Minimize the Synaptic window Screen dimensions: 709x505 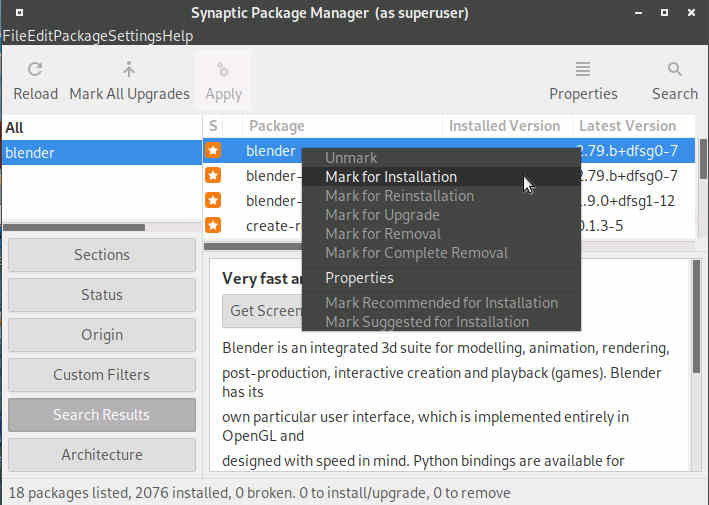click(x=638, y=13)
